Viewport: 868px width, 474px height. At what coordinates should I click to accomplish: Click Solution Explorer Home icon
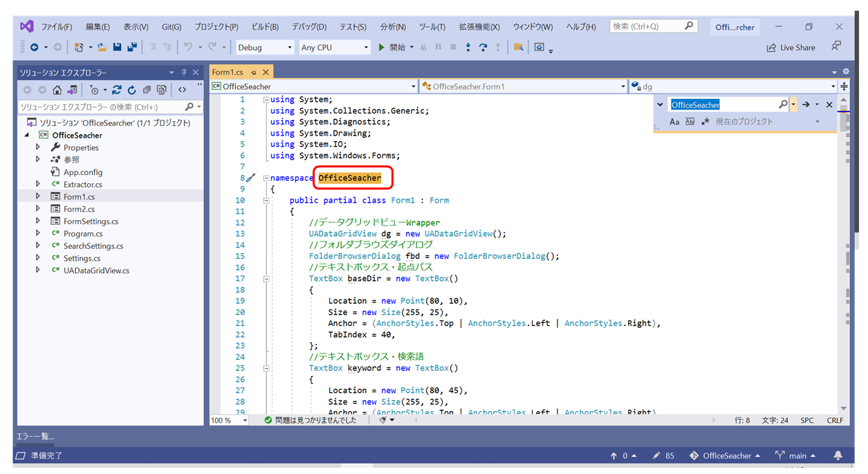click(x=57, y=90)
